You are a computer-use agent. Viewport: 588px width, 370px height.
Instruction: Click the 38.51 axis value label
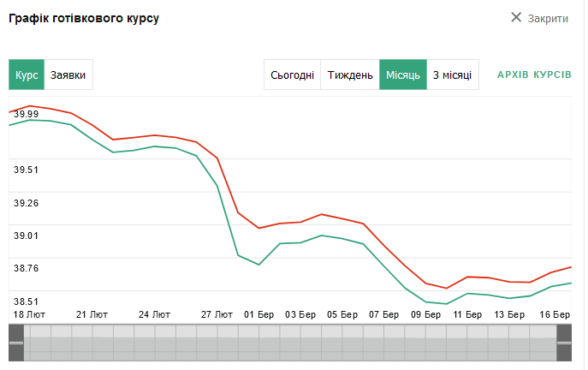click(26, 301)
